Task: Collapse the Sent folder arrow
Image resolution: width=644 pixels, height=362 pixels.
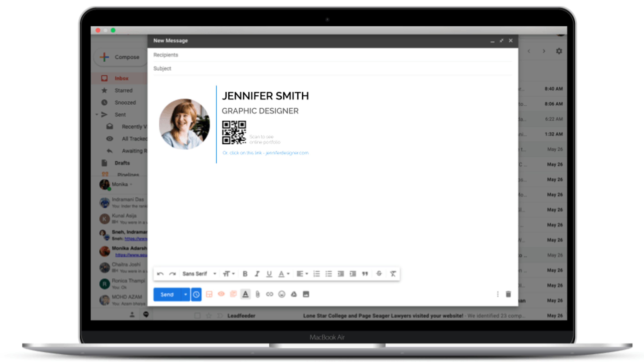Action: point(96,115)
